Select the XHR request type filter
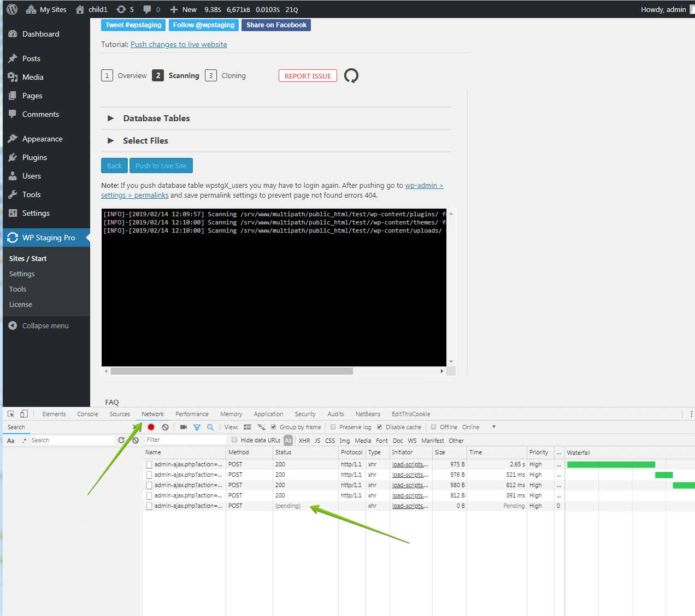 coord(304,441)
